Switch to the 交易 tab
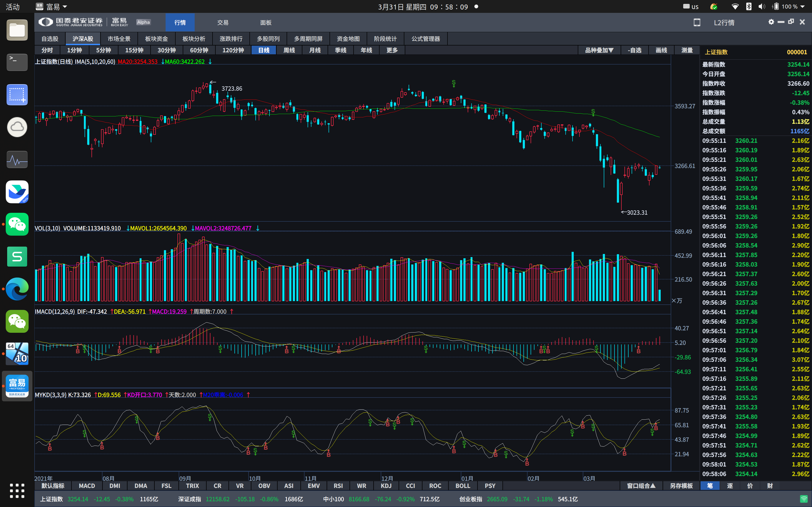Viewport: 812px width, 507px height. point(223,22)
